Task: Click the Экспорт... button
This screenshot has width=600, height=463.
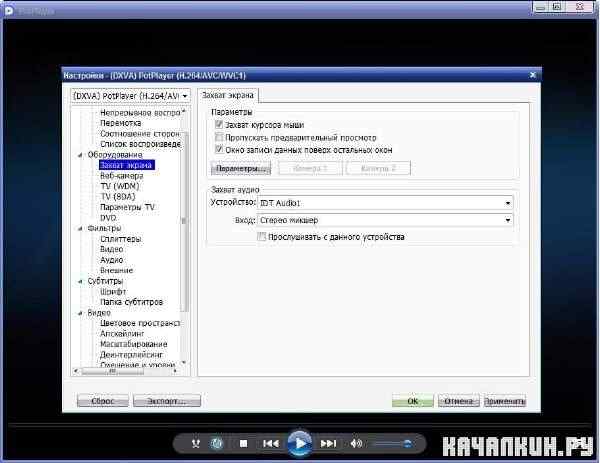Action: [166, 401]
